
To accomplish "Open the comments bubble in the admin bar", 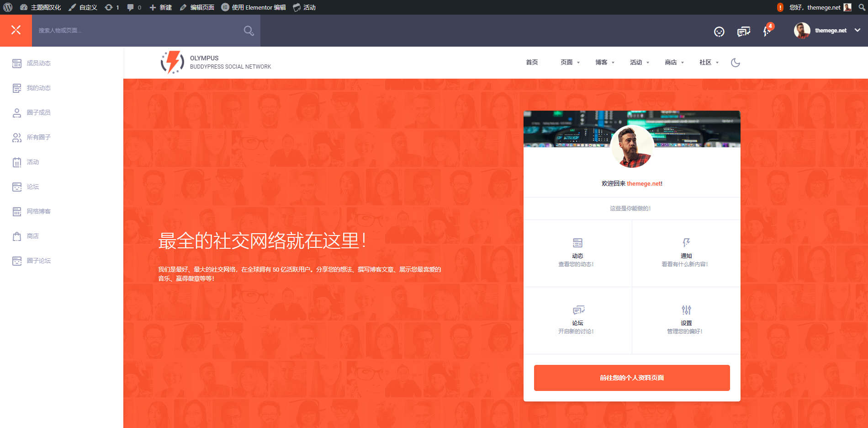I will [x=134, y=7].
